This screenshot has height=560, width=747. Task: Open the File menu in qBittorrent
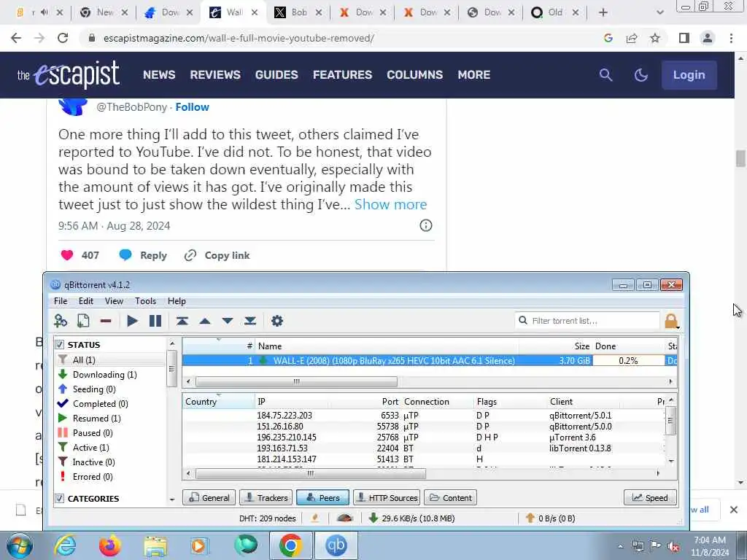click(61, 301)
